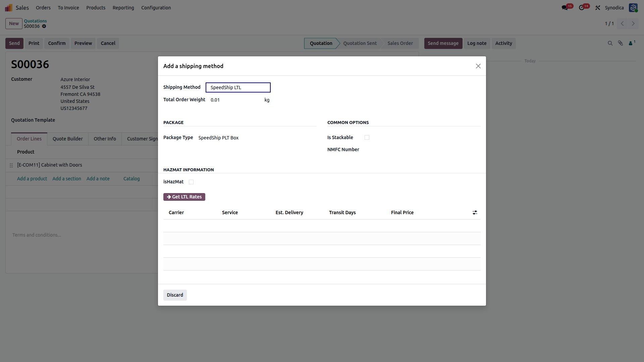The height and width of the screenshot is (362, 644).
Task: Open the followers person icon
Action: (632, 43)
